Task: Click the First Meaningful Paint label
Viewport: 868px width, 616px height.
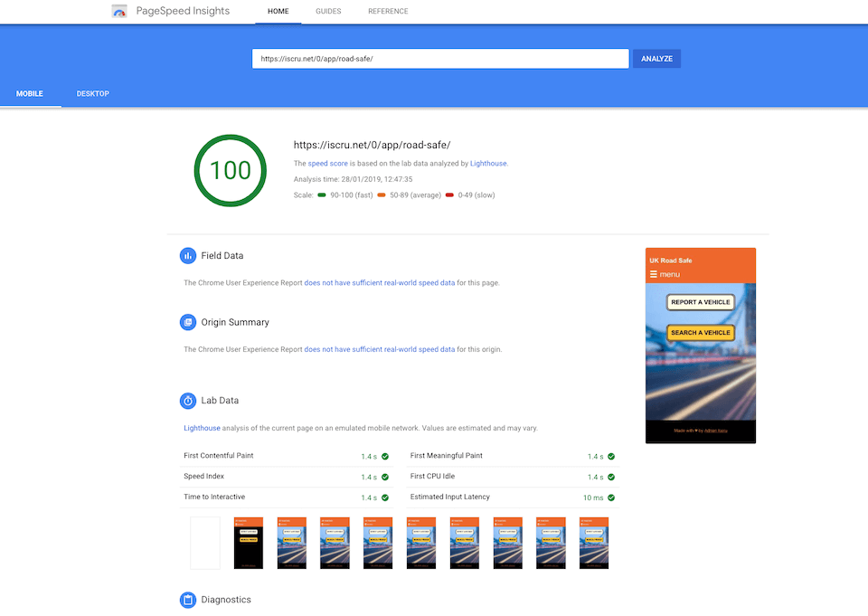Action: tap(446, 455)
